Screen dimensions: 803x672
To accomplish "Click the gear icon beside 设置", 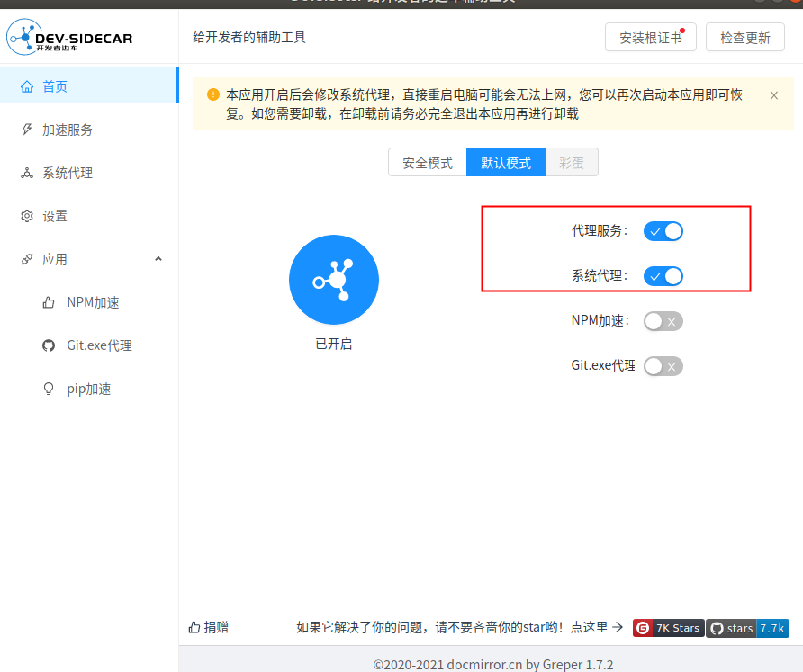I will click(27, 216).
